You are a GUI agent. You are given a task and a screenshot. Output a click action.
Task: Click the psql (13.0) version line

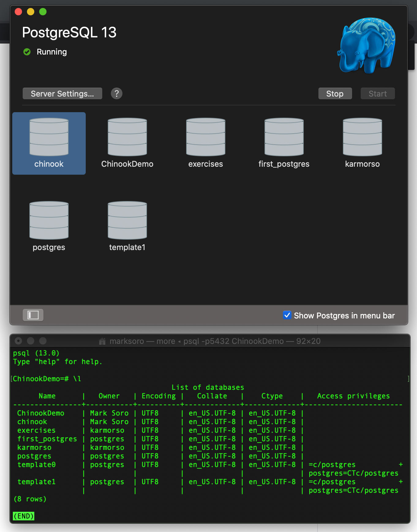[36, 353]
